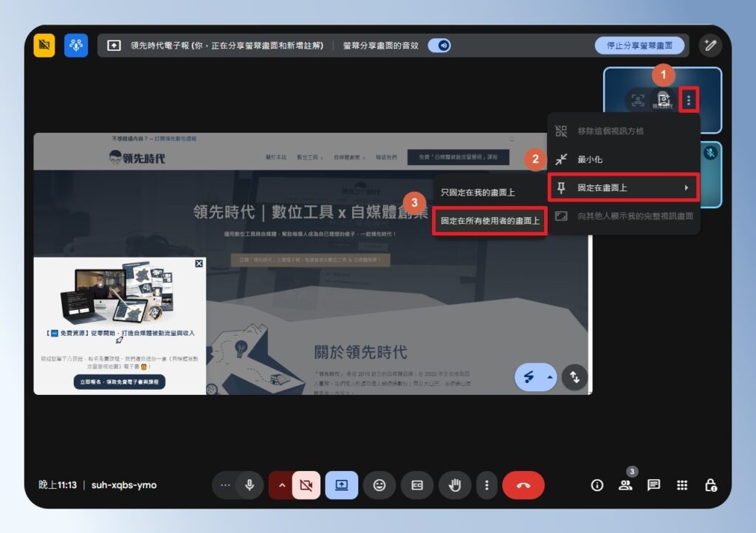Screen dimensions: 756x533
Task: Click 訂閱領先數位週報 top link
Action: (176, 139)
